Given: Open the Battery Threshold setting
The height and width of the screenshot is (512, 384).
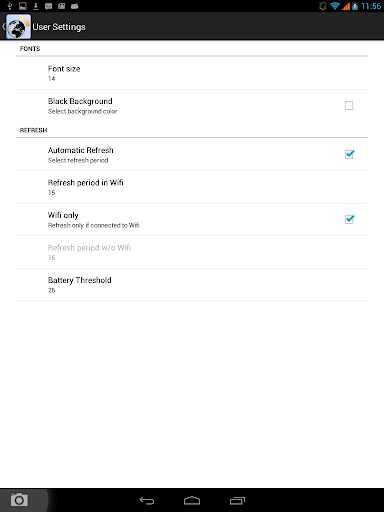Looking at the screenshot, I should (192, 285).
